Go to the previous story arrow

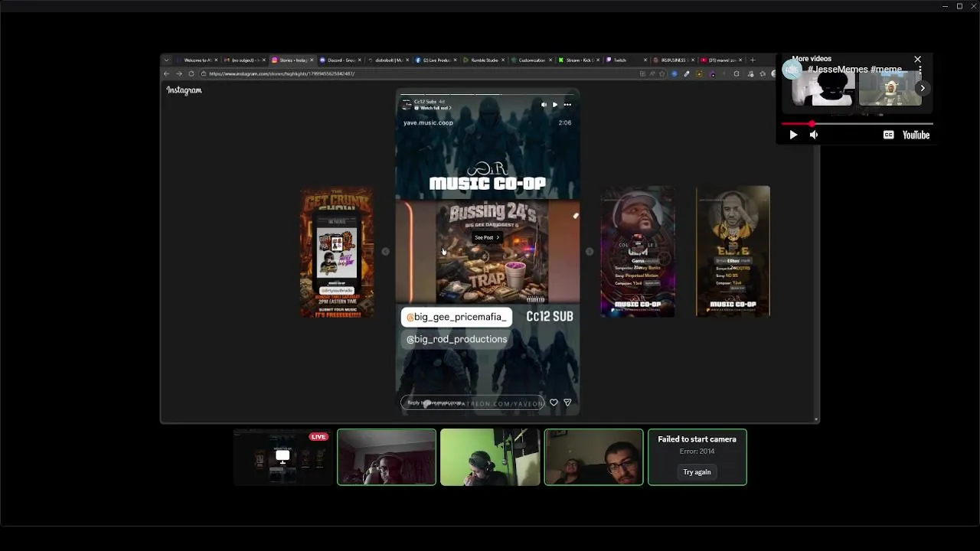385,251
